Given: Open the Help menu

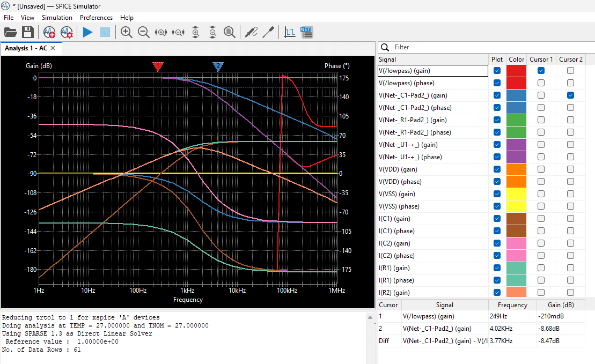Looking at the screenshot, I should click(127, 18).
